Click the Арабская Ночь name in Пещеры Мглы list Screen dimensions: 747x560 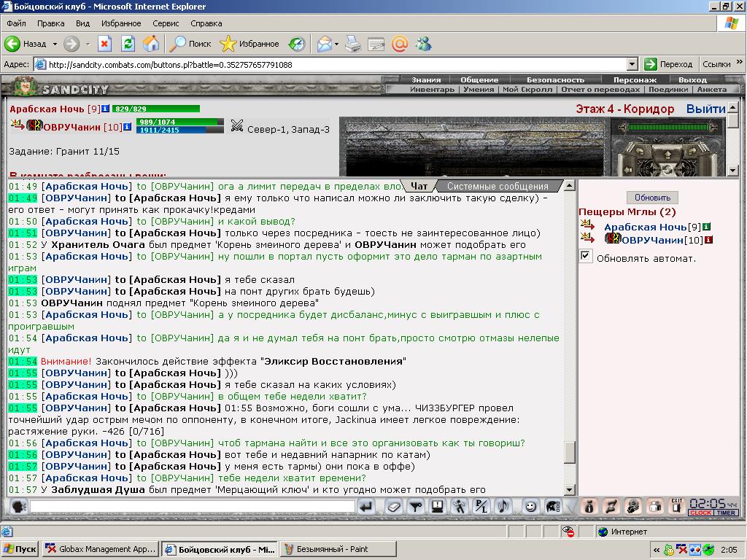click(x=645, y=227)
